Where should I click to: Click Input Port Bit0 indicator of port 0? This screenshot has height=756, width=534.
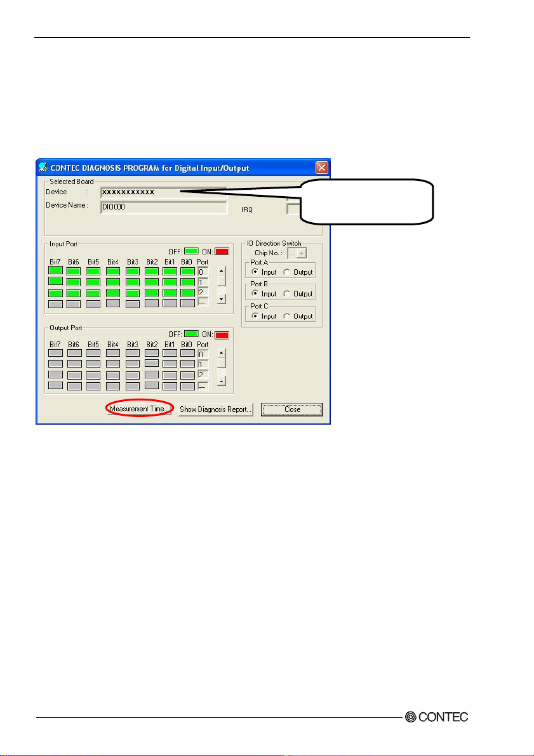[x=188, y=272]
